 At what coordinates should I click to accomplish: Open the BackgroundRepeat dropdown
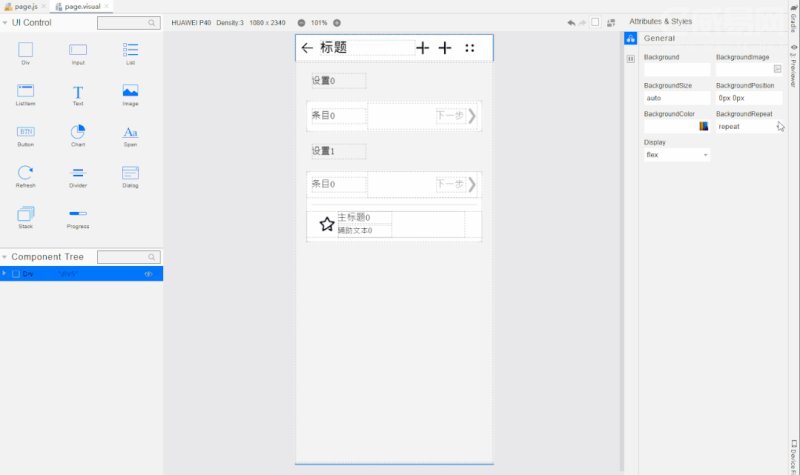[748, 127]
